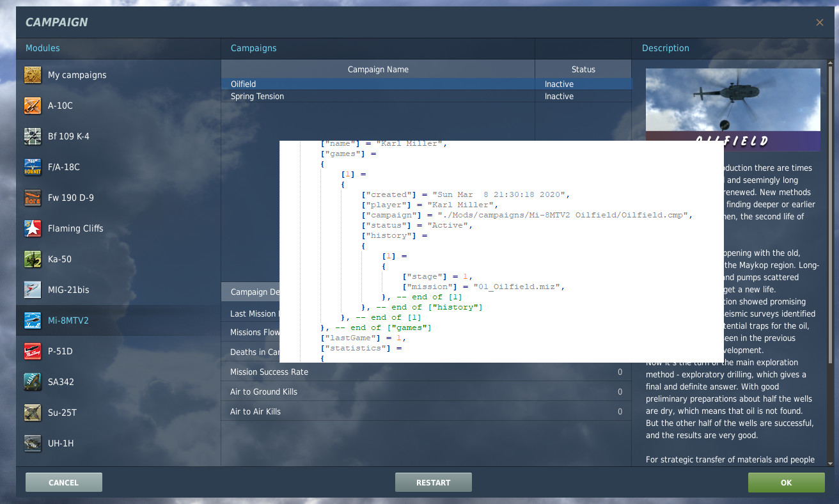Click the Ka-50 module icon

(x=33, y=259)
